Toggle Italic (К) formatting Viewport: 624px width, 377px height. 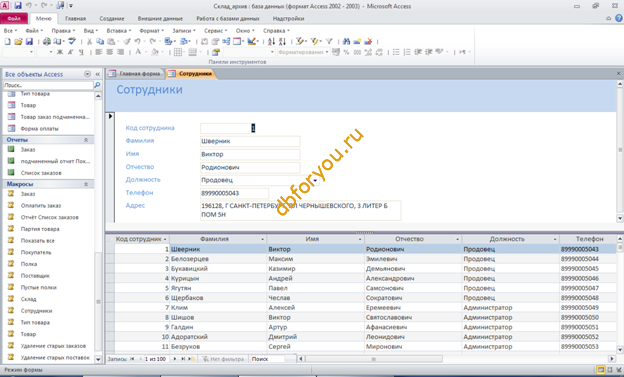click(x=70, y=52)
